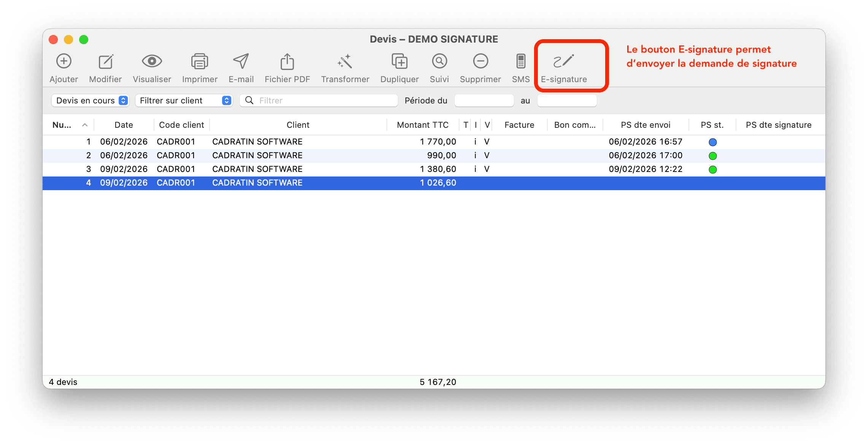Select devis row number 2
Viewport: 868px width, 445px height.
tap(257, 156)
